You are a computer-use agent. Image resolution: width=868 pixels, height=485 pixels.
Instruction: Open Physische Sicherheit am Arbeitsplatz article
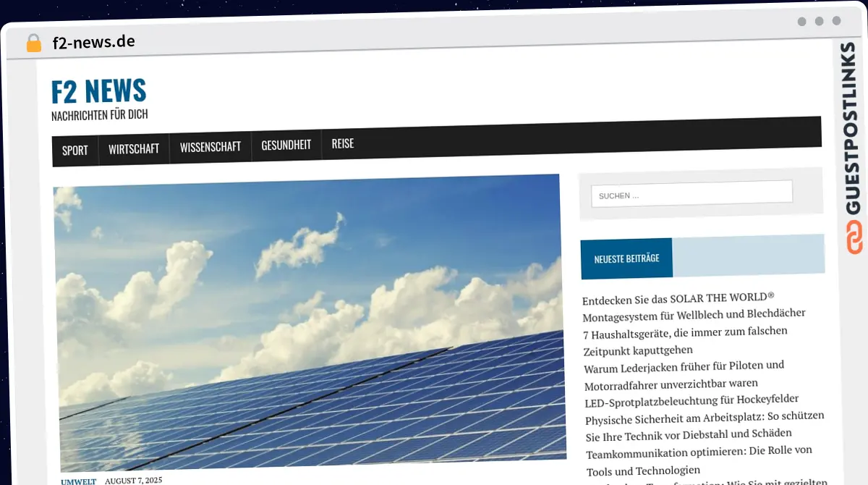[703, 425]
